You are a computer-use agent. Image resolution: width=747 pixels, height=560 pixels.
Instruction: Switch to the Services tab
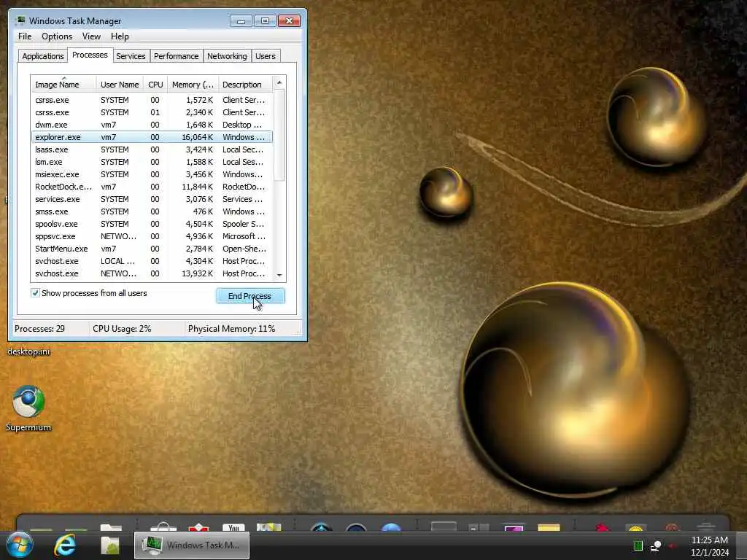(x=131, y=56)
